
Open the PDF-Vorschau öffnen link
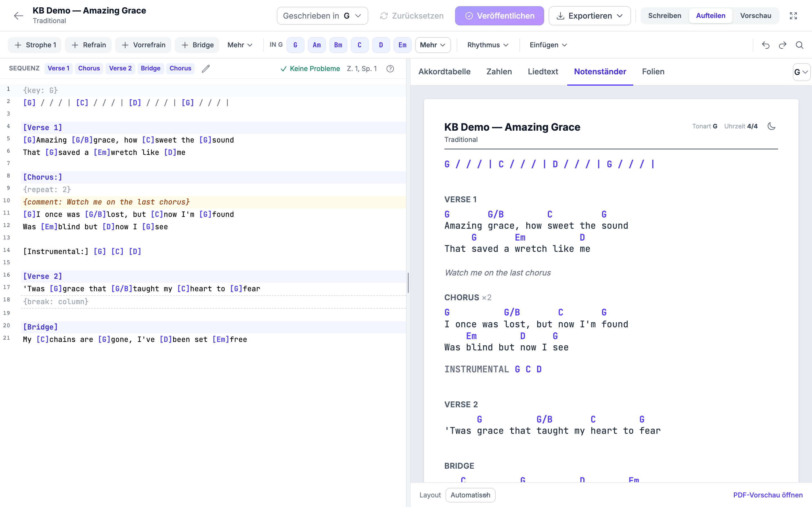tap(768, 495)
